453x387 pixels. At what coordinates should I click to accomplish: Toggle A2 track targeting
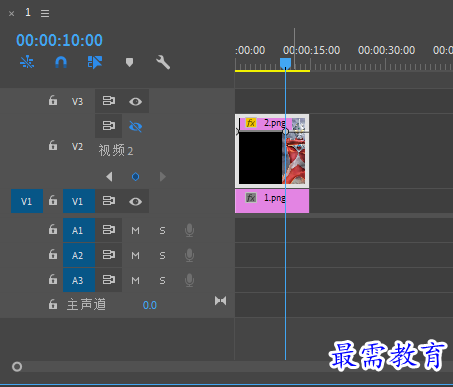coord(79,255)
